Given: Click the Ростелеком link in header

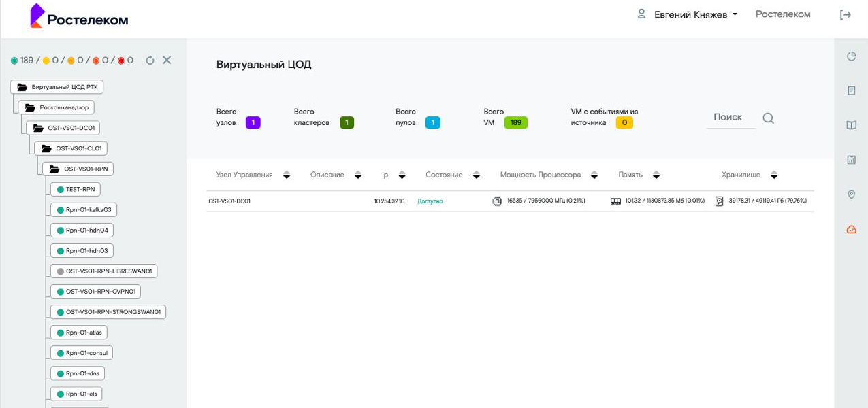Looking at the screenshot, I should (783, 14).
